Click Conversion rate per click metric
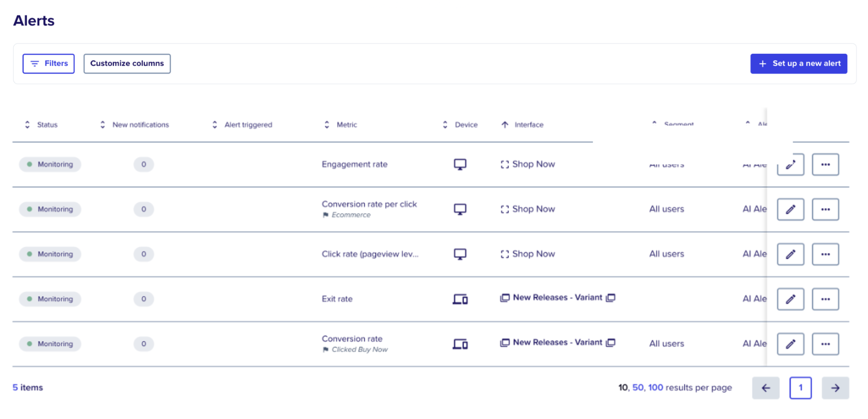Image resolution: width=868 pixels, height=419 pixels. click(369, 204)
